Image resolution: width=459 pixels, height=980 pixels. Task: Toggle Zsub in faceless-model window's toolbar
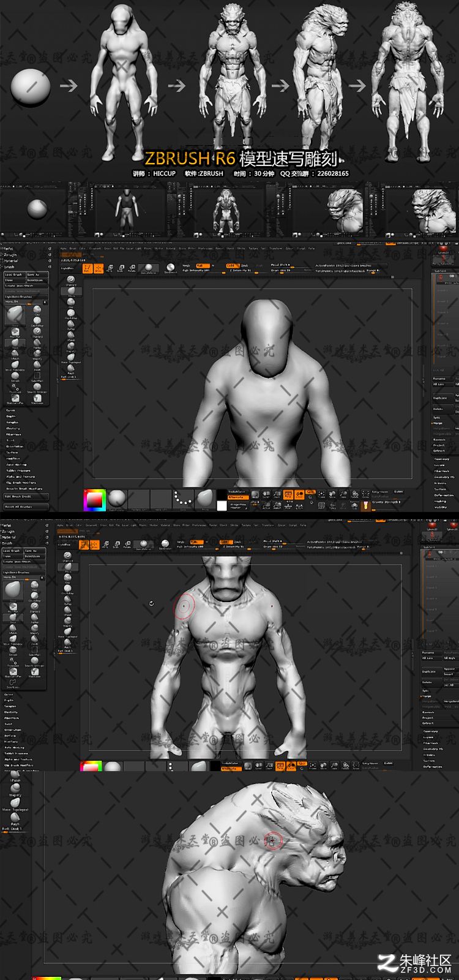tap(244, 265)
